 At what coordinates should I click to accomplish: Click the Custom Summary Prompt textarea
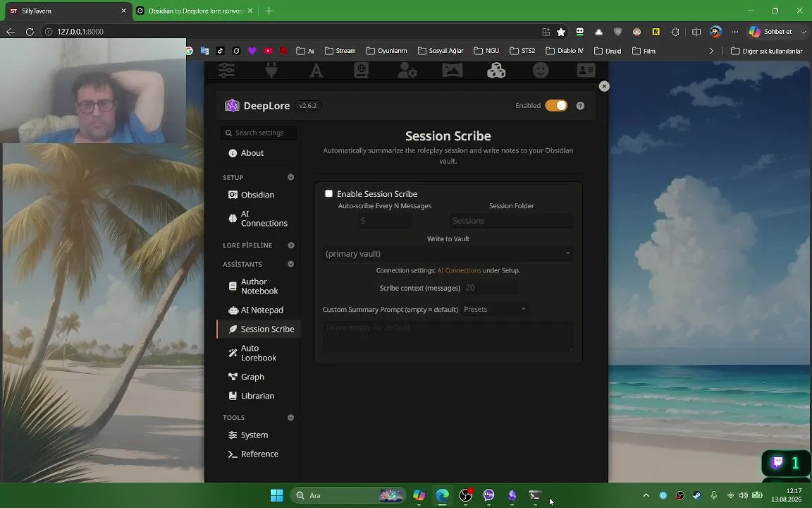pyautogui.click(x=448, y=337)
